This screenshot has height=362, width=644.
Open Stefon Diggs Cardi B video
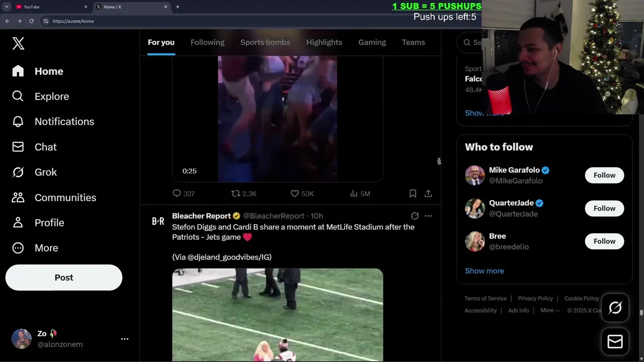(x=277, y=315)
